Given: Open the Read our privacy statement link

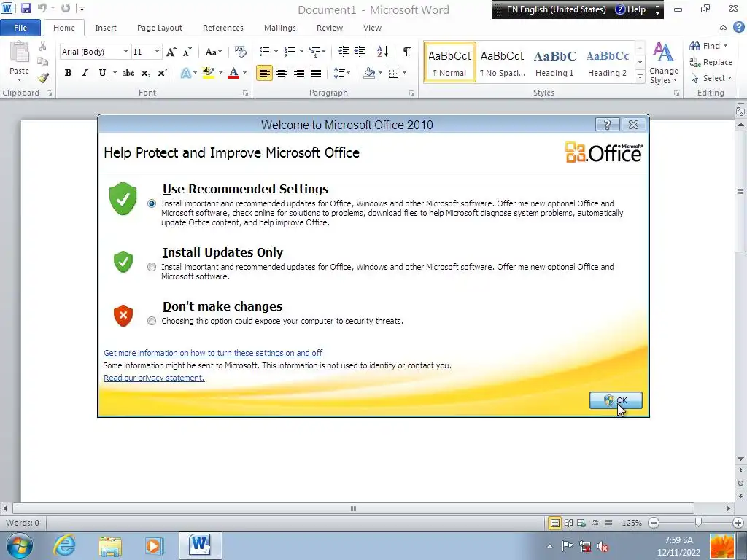Looking at the screenshot, I should point(154,378).
